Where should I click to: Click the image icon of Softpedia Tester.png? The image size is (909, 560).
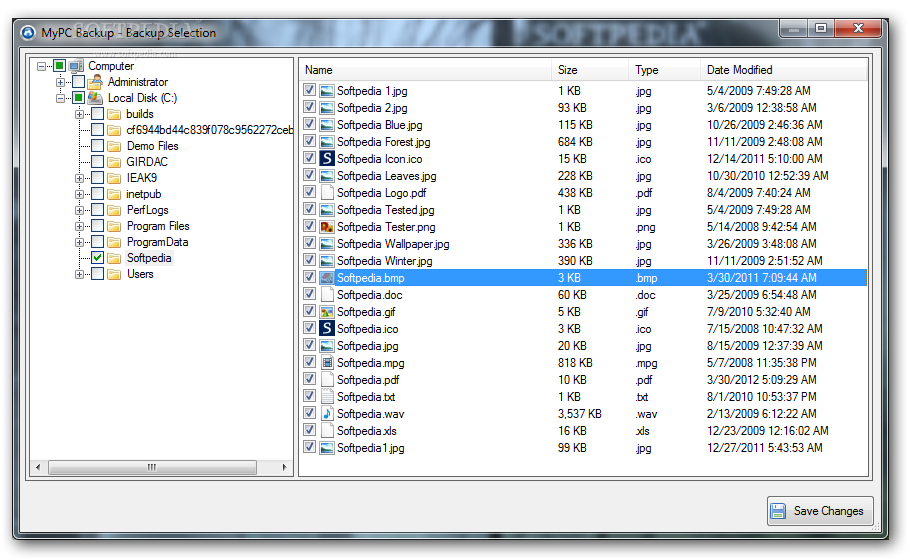tap(327, 227)
